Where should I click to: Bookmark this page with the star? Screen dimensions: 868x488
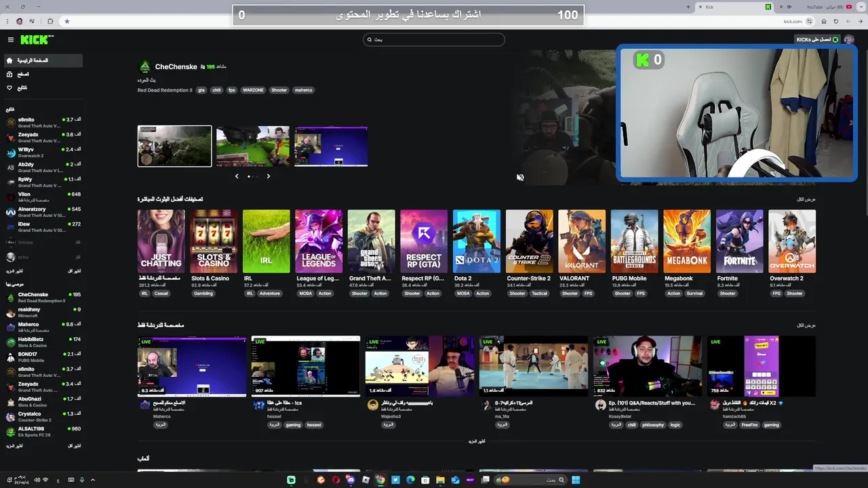pos(67,21)
